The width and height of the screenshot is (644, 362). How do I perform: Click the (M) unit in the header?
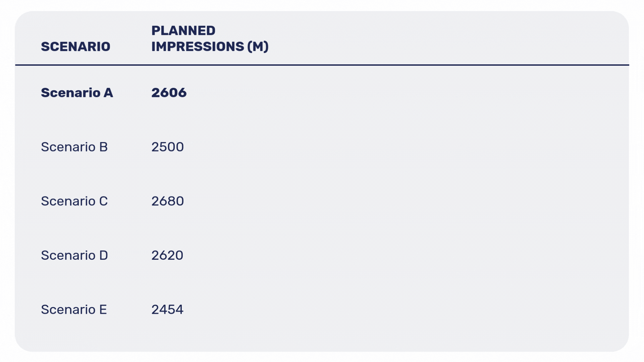coord(258,47)
